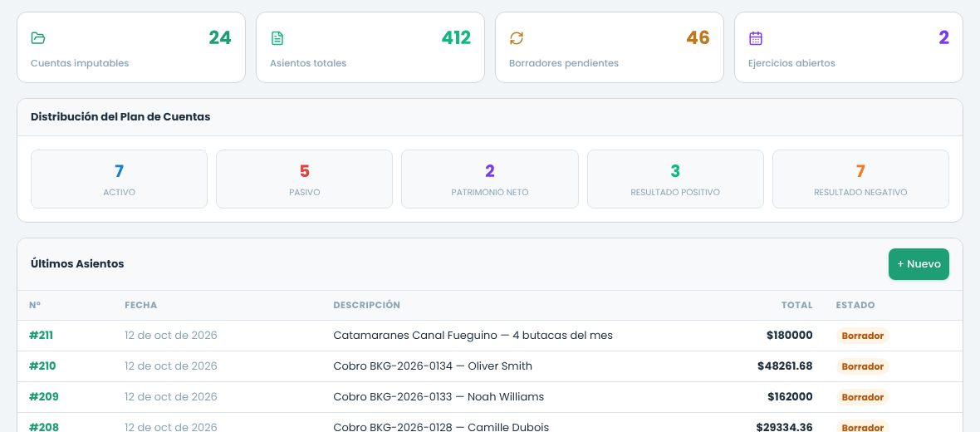980x432 pixels.
Task: Open journal entry #211
Action: tap(42, 336)
